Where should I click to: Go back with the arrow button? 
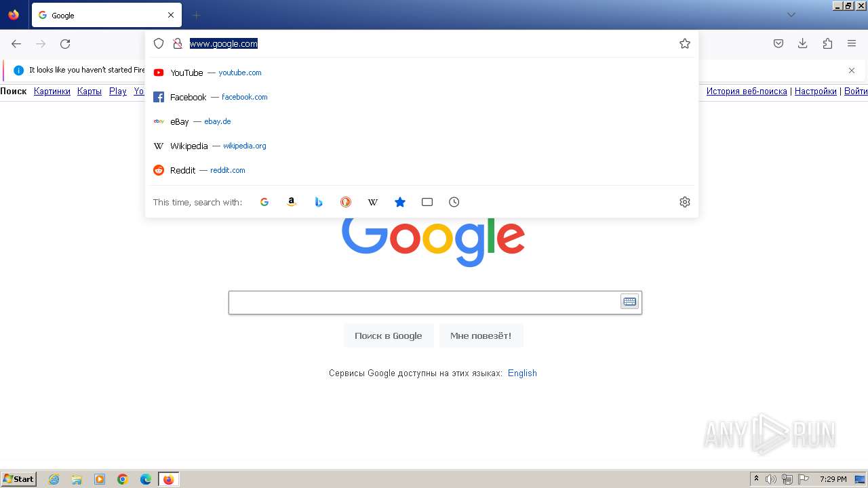(16, 44)
